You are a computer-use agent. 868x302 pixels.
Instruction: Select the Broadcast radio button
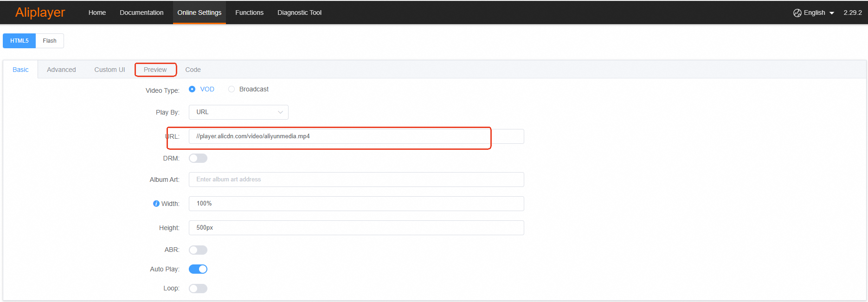coord(231,89)
